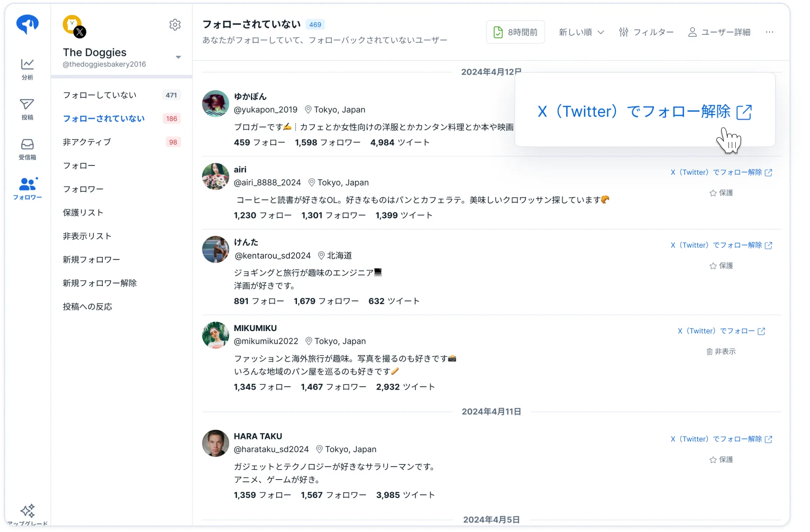Image resolution: width=810 pixels, height=532 pixels.
Task: Click 非表示 trash for MIKUMIKU
Action: [721, 351]
